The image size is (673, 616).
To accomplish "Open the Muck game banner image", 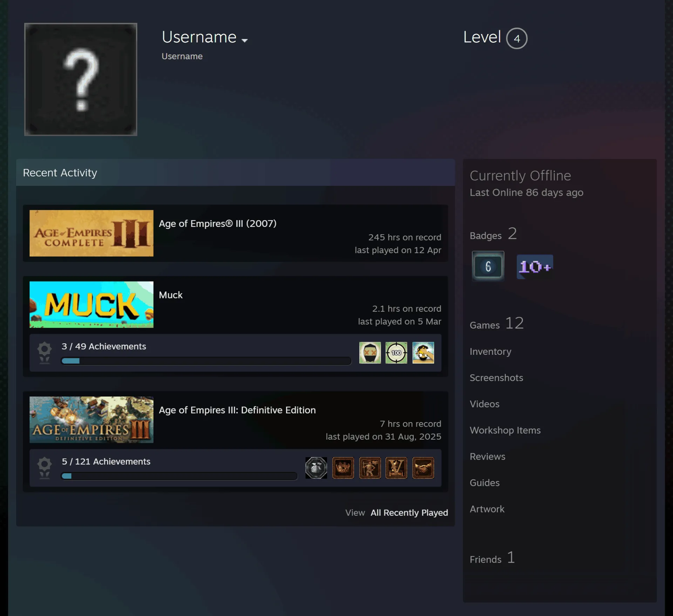I will pyautogui.click(x=91, y=305).
